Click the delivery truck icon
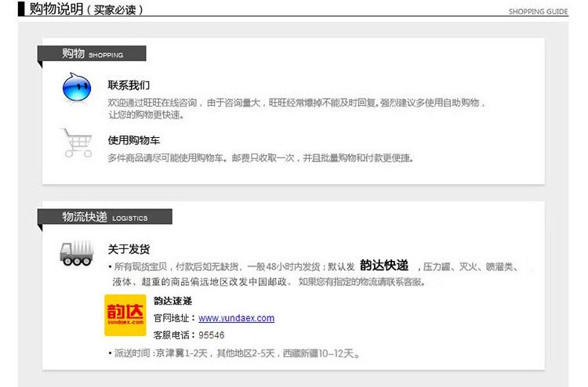This screenshot has height=387, width=588. [x=77, y=252]
